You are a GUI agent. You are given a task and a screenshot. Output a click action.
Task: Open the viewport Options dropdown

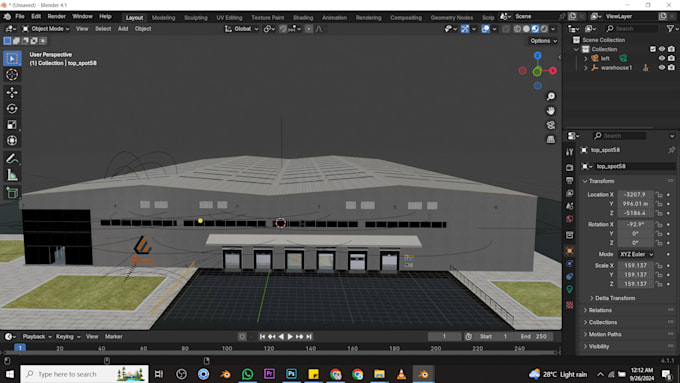tap(543, 41)
